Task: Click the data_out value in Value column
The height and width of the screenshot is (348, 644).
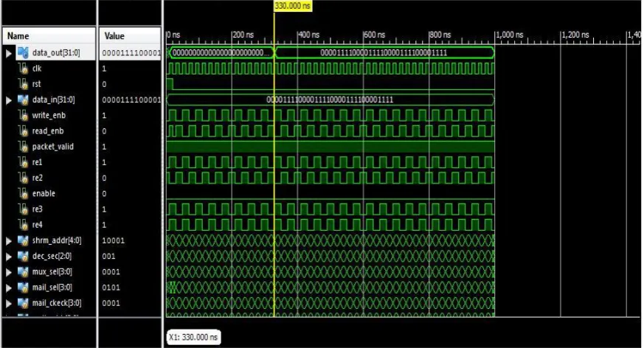Action: click(131, 52)
